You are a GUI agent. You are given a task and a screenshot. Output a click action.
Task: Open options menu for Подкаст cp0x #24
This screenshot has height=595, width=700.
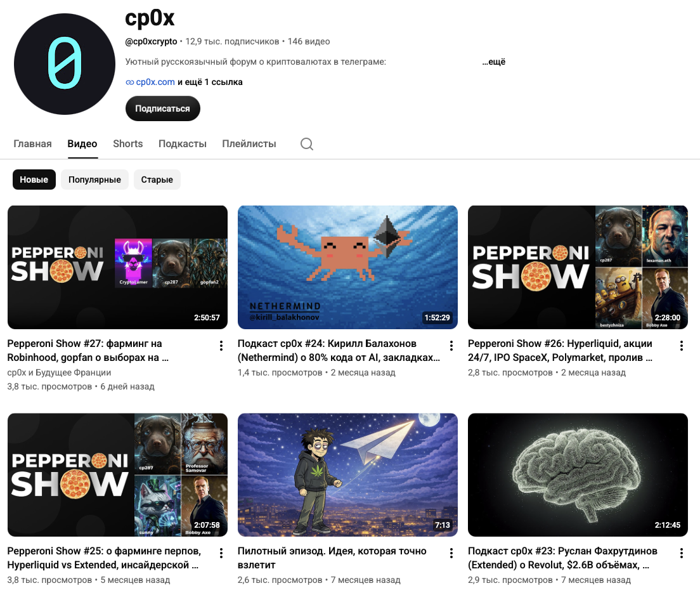pos(451,346)
